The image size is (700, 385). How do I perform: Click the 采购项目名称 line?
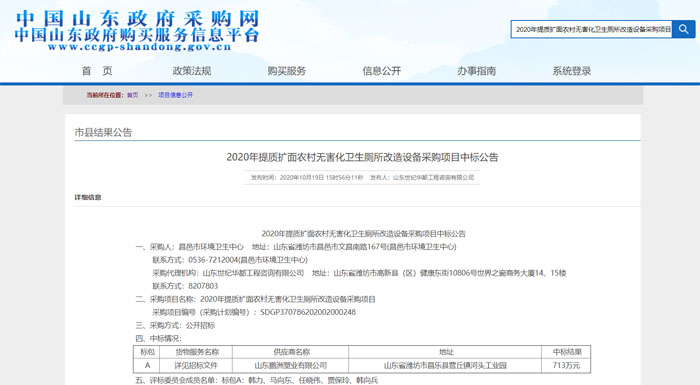[x=255, y=299]
